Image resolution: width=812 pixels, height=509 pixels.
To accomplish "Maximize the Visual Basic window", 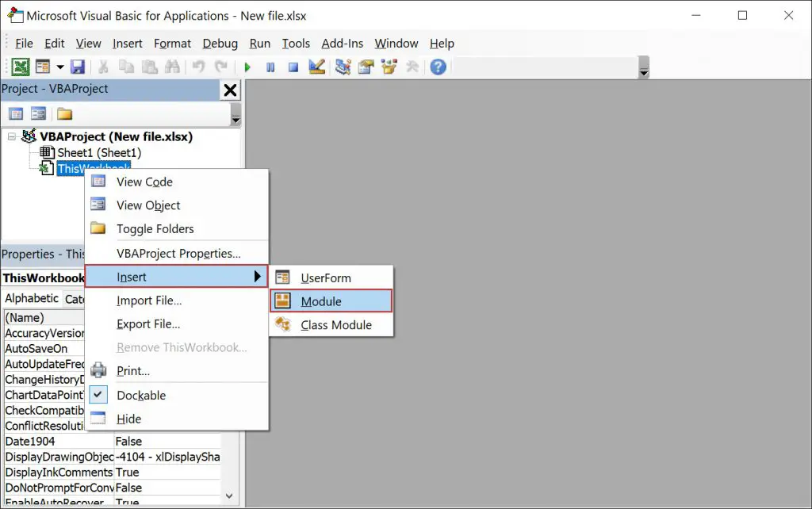I will pyautogui.click(x=742, y=16).
